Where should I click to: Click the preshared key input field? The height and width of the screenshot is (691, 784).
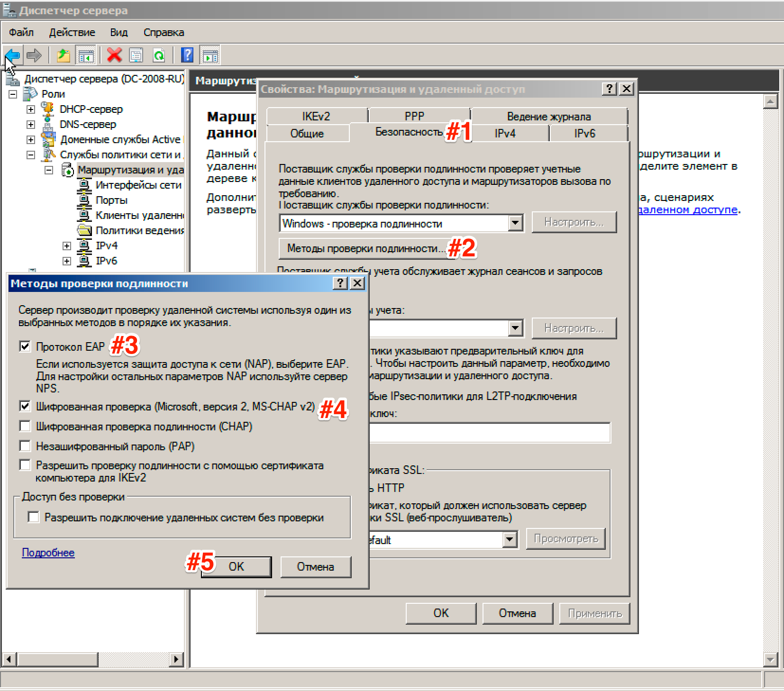tap(490, 432)
